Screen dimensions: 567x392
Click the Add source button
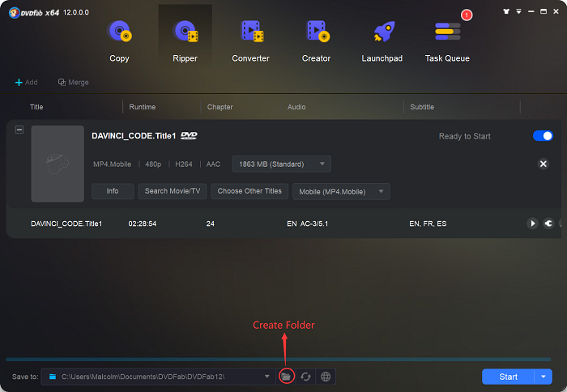tap(26, 83)
